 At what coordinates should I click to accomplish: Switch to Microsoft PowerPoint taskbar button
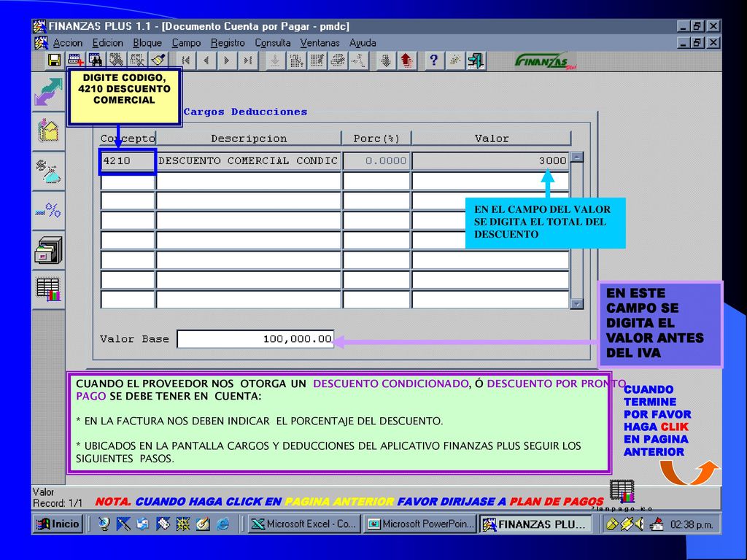(421, 524)
